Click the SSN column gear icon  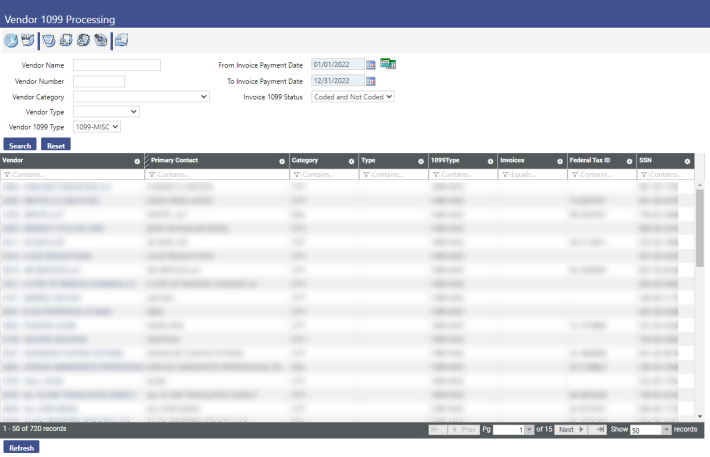[687, 161]
